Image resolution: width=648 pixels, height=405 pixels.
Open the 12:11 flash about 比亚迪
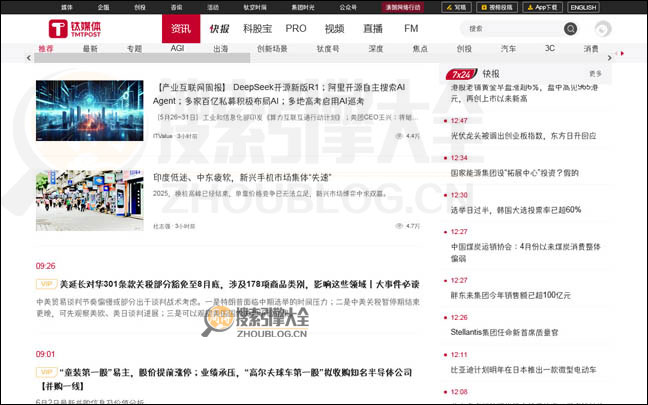pyautogui.click(x=523, y=369)
